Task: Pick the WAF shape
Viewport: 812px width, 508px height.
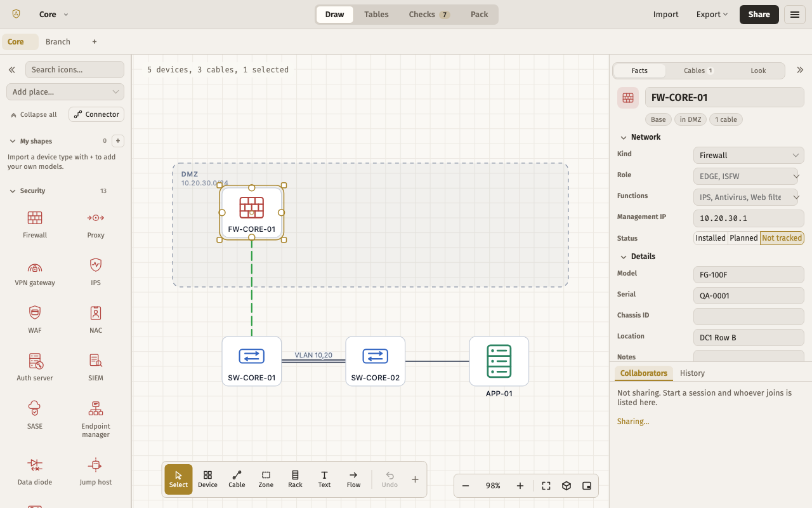Action: click(35, 320)
